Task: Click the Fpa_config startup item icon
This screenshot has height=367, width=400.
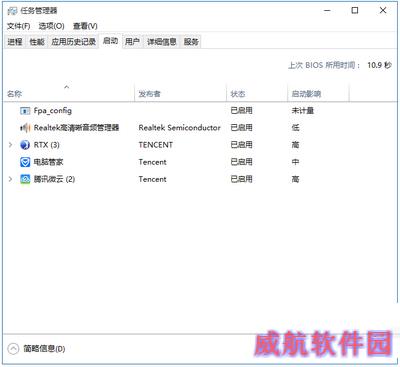Action: (x=25, y=111)
